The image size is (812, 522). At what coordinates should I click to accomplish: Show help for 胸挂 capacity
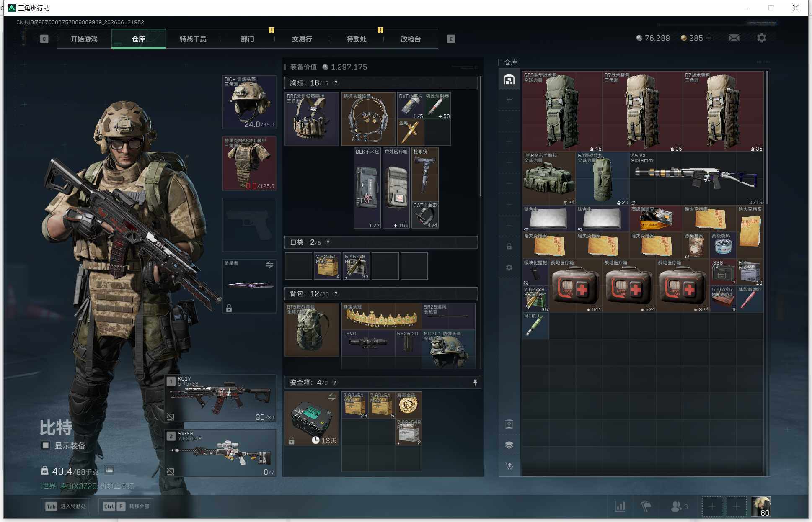[x=336, y=83]
